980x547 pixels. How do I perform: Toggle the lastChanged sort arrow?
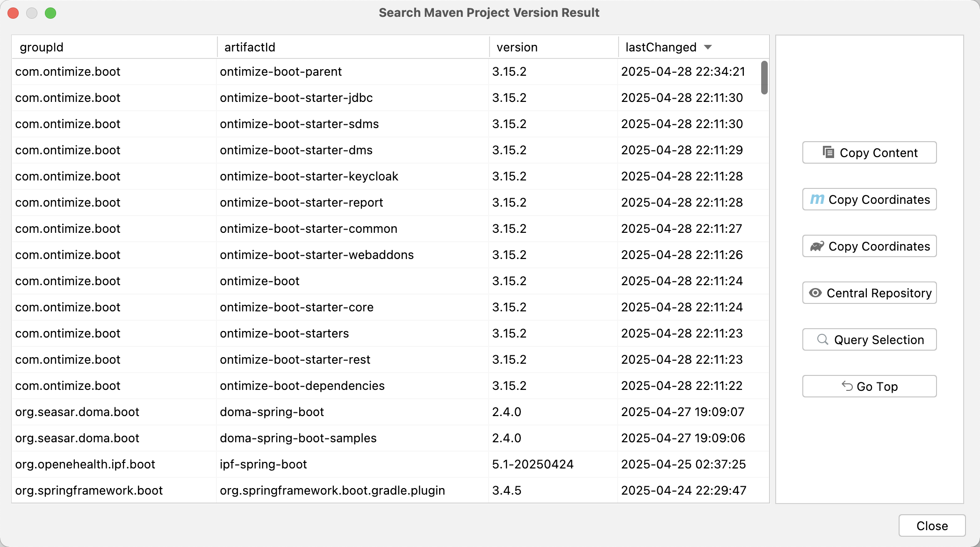[708, 47]
